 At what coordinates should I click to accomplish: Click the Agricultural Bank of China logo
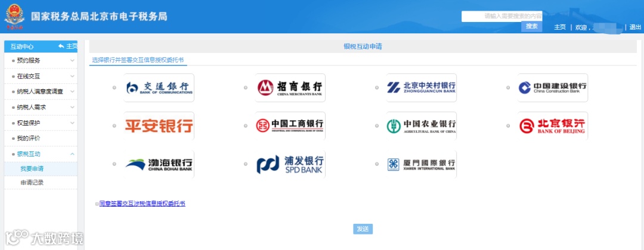[x=422, y=126]
